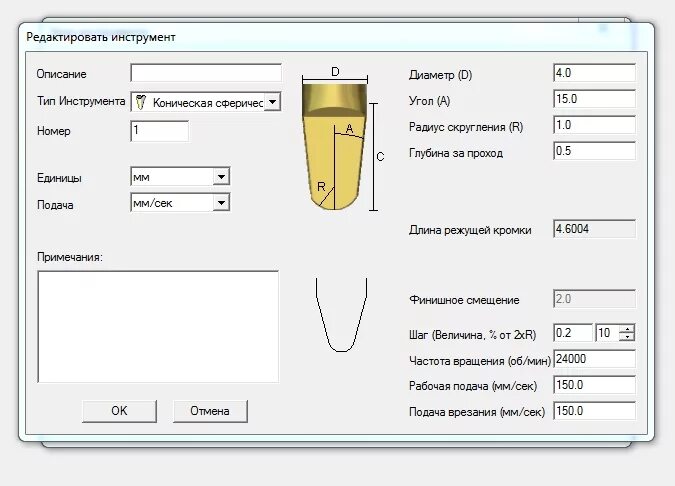This screenshot has width=675, height=486.
Task: Click the Угол (A) value field
Action: (594, 99)
